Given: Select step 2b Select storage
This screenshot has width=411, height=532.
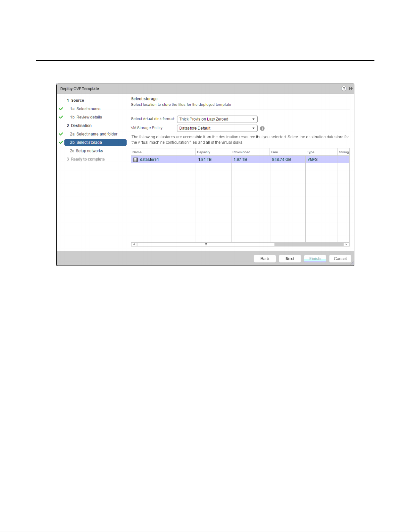Looking at the screenshot, I should point(95,142).
